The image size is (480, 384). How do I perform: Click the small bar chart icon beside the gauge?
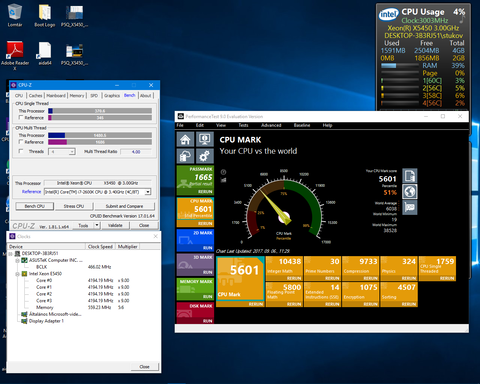click(x=223, y=180)
